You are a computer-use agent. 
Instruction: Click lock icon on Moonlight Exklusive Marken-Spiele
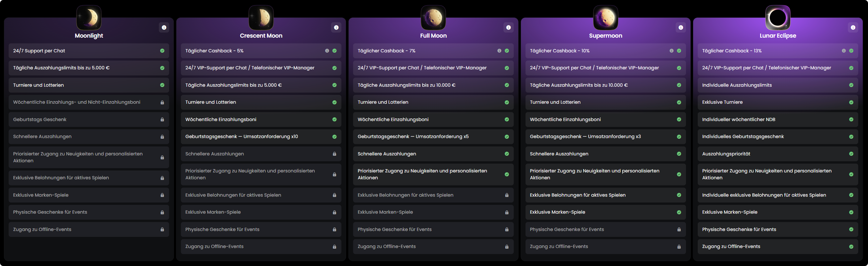(x=162, y=195)
